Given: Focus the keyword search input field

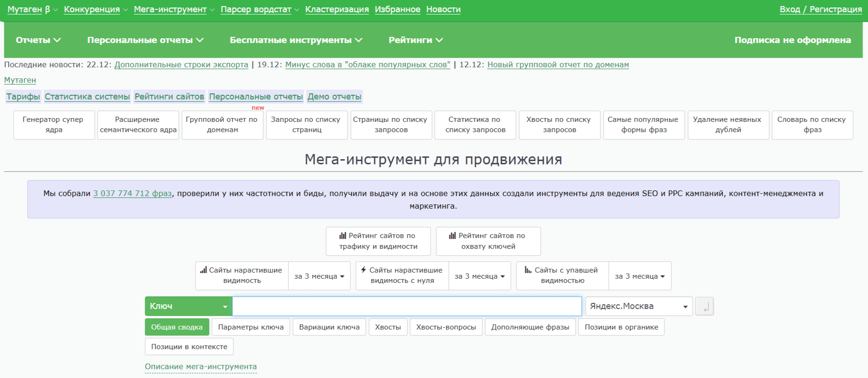Looking at the screenshot, I should pyautogui.click(x=407, y=306).
